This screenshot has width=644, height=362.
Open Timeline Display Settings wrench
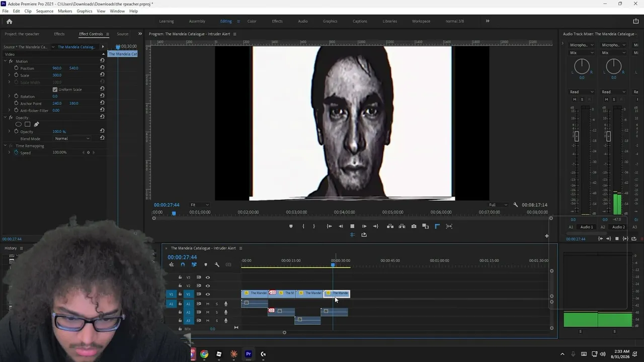pos(217,264)
